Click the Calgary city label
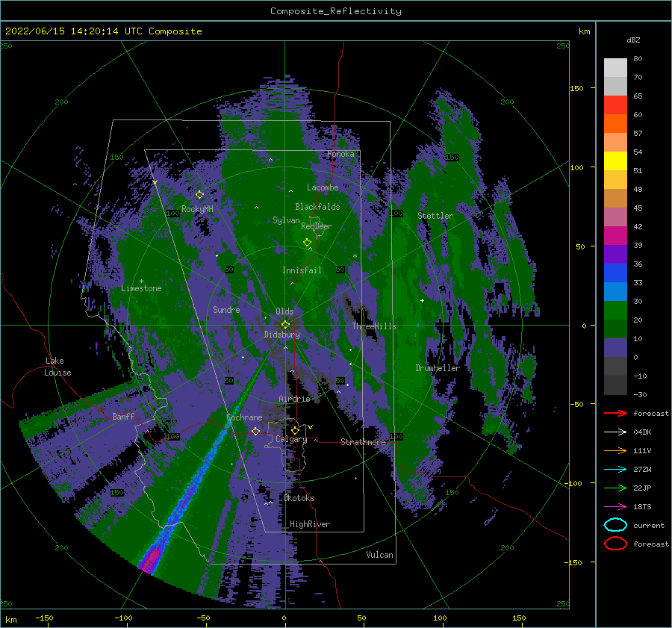The height and width of the screenshot is (628, 672). 291,439
